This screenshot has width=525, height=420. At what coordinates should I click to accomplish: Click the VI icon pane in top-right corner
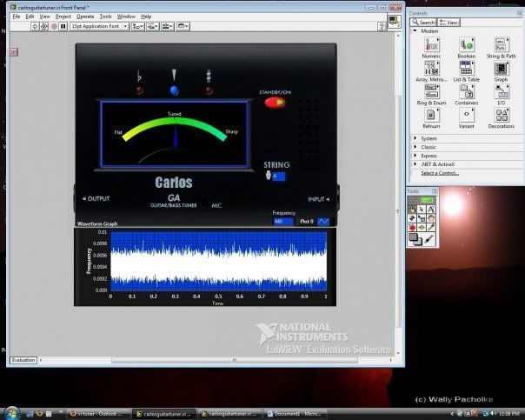pyautogui.click(x=395, y=22)
